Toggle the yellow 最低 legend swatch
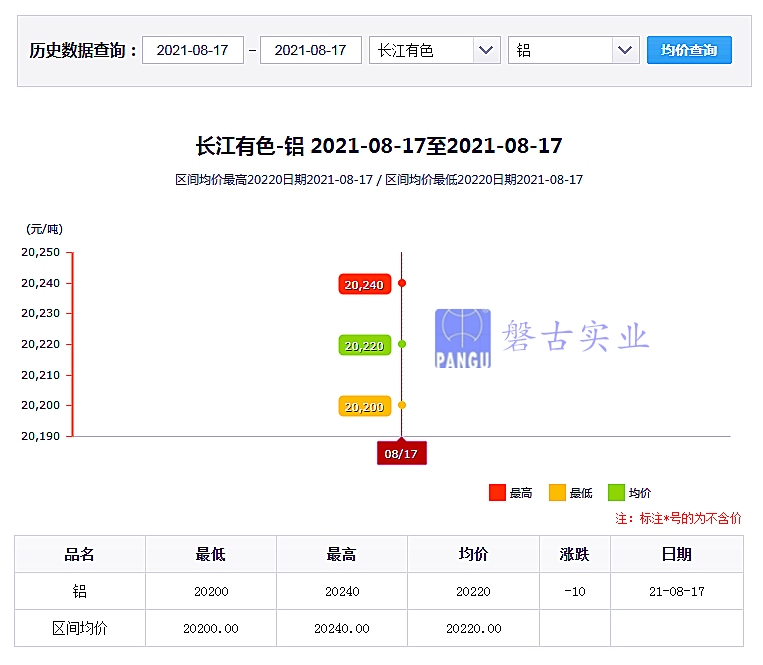 (557, 493)
